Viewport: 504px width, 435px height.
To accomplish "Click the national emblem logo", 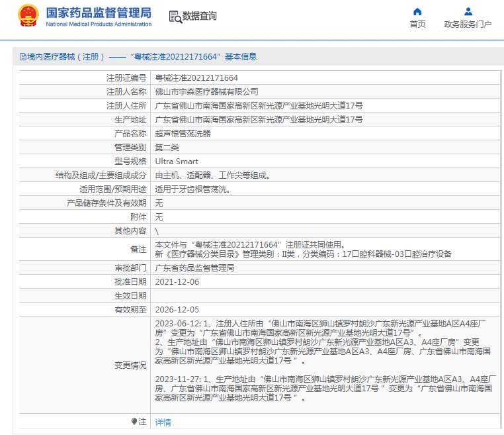I will pos(28,16).
